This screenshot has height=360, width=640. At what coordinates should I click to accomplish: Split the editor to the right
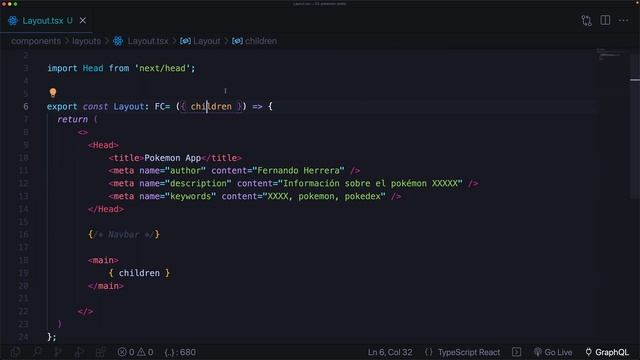point(605,20)
